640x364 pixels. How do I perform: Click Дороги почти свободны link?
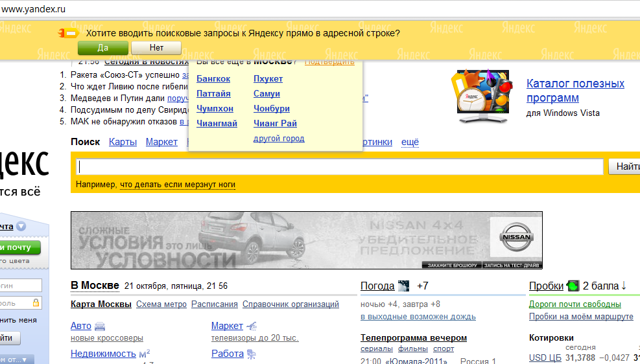pos(575,304)
